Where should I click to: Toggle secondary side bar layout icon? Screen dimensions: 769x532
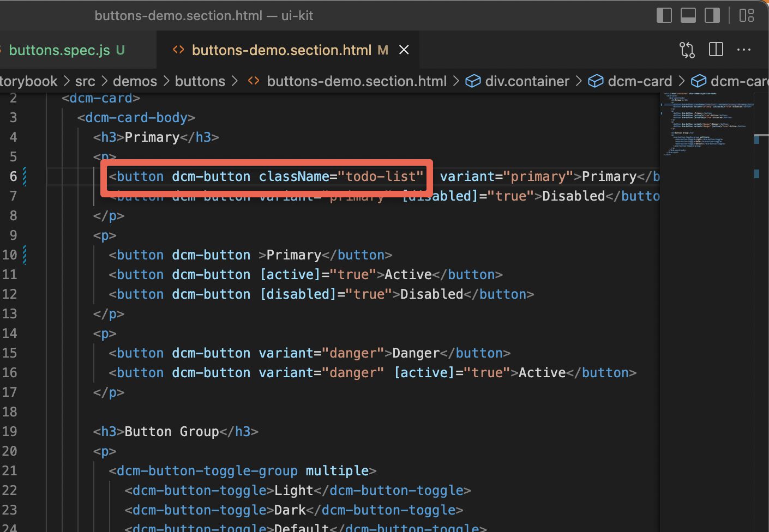[x=712, y=15]
